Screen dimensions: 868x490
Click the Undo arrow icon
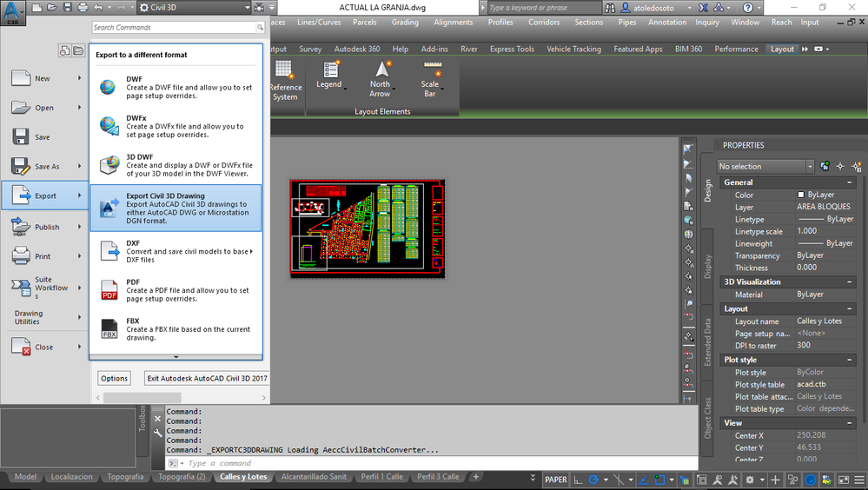(98, 8)
